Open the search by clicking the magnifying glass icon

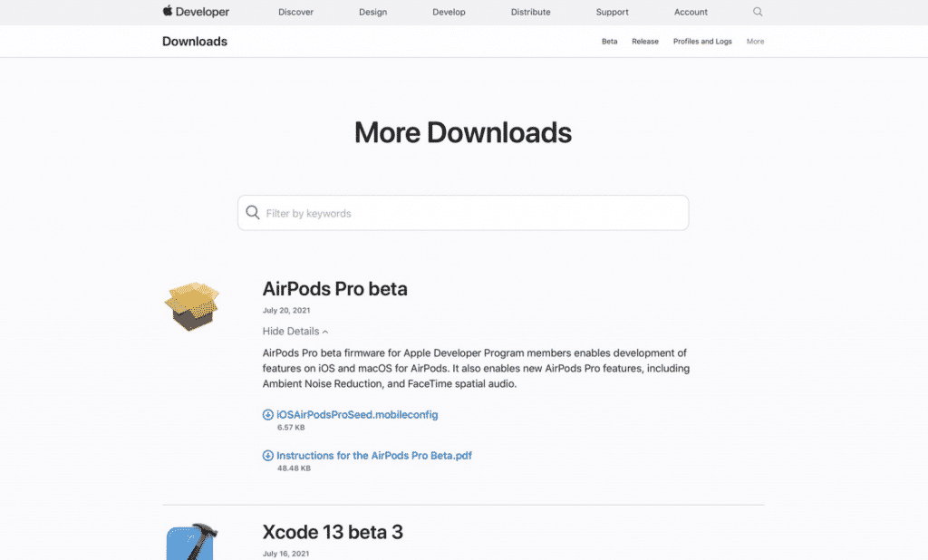point(758,12)
